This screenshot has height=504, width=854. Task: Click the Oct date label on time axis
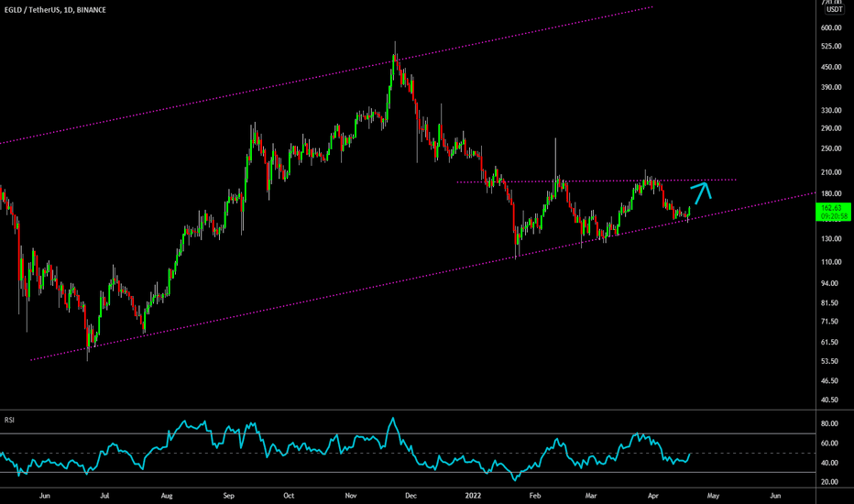coord(289,496)
